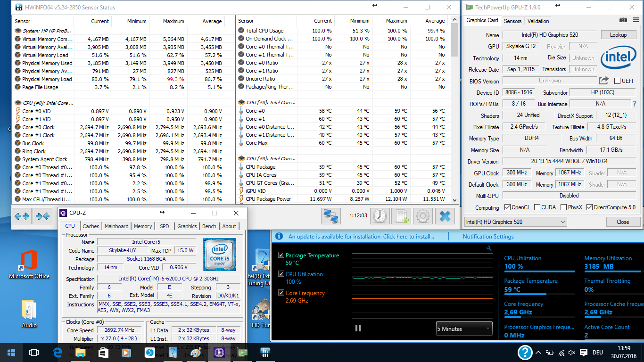Image resolution: width=644 pixels, height=362 pixels.
Task: Click the Total CPU Usage sensor row
Action: tap(343, 31)
